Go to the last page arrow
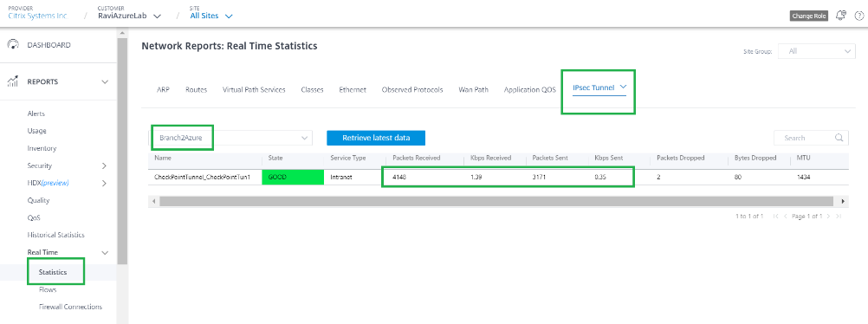This screenshot has height=324, width=868. point(838,216)
